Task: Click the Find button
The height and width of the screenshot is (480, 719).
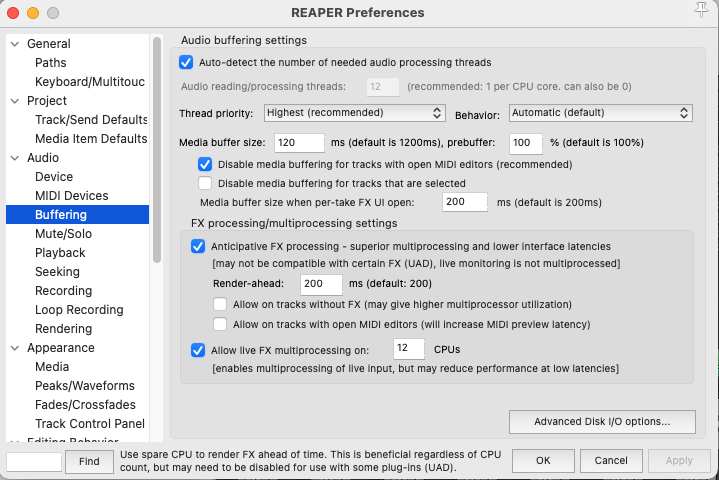Action: pyautogui.click(x=89, y=461)
